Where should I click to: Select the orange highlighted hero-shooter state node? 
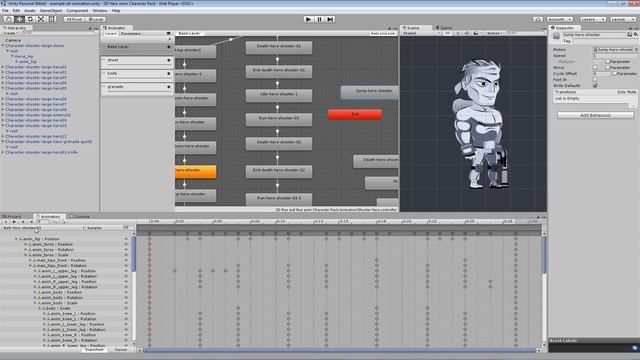pos(196,171)
